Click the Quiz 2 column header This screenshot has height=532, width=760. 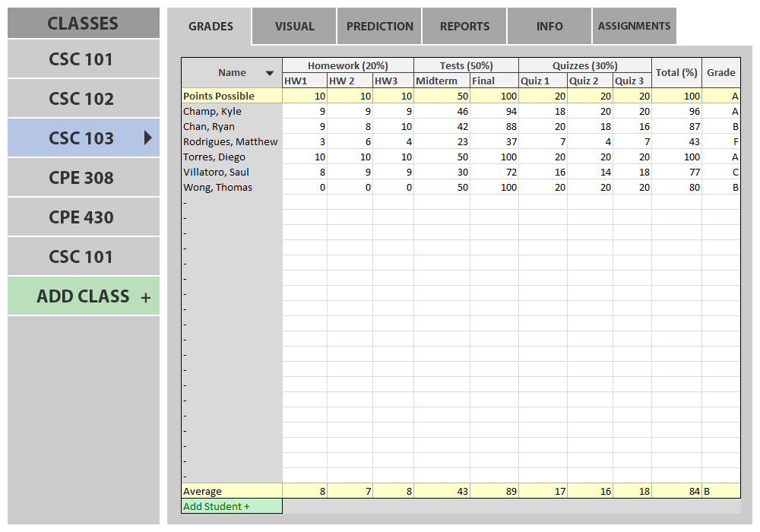(x=590, y=81)
